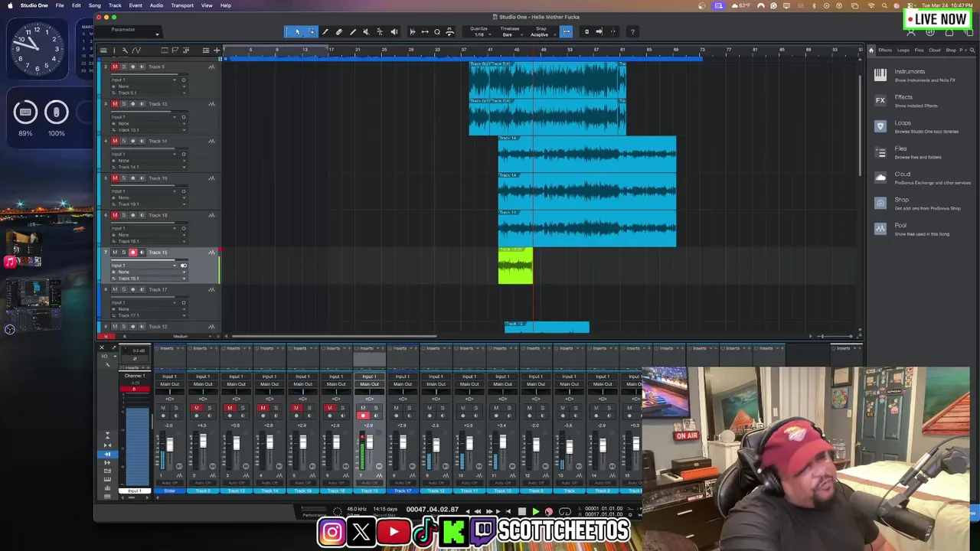Open Track 14 None dropdown
This screenshot has height=551, width=980.
(x=147, y=161)
